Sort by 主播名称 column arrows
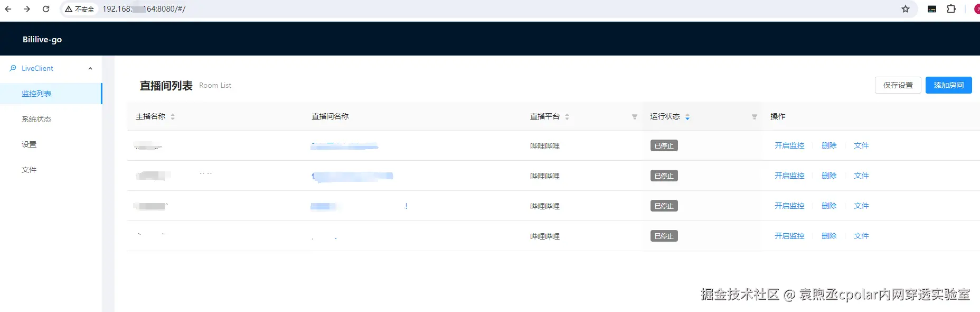 tap(173, 117)
